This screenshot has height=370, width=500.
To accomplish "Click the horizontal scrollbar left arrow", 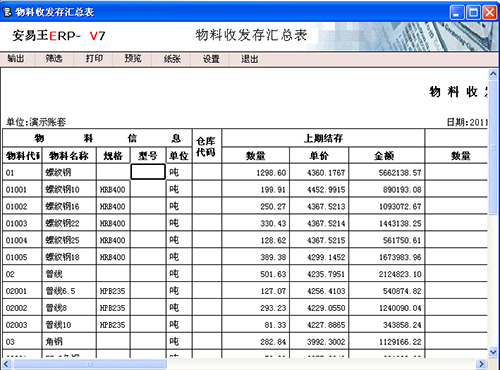I will pos(6,364).
